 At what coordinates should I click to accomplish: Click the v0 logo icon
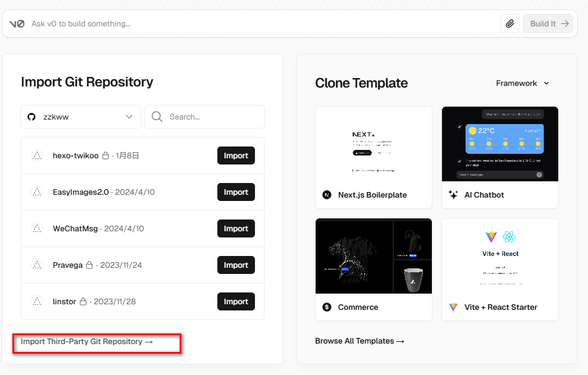pyautogui.click(x=17, y=24)
